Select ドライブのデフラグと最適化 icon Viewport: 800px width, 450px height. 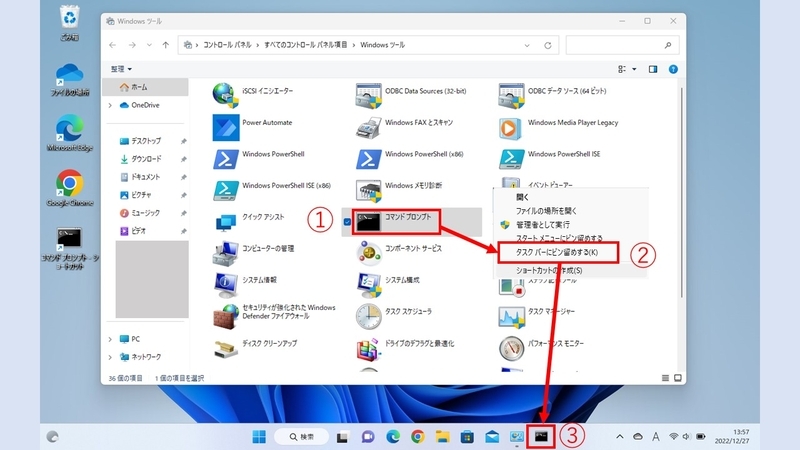[x=368, y=348]
